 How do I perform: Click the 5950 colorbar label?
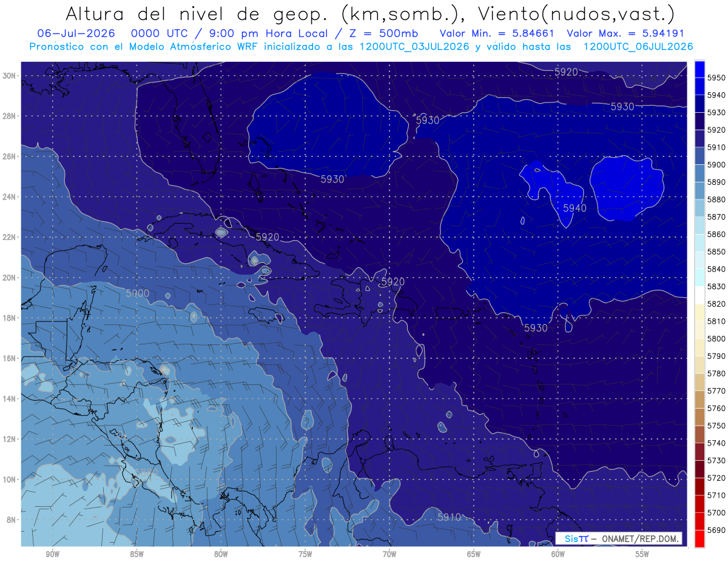[716, 78]
